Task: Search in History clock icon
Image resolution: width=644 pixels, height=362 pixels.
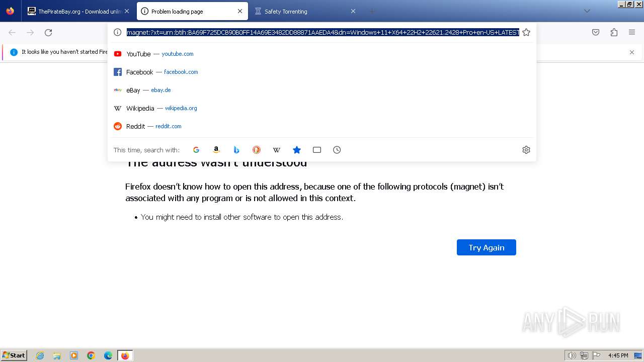Action: tap(337, 150)
